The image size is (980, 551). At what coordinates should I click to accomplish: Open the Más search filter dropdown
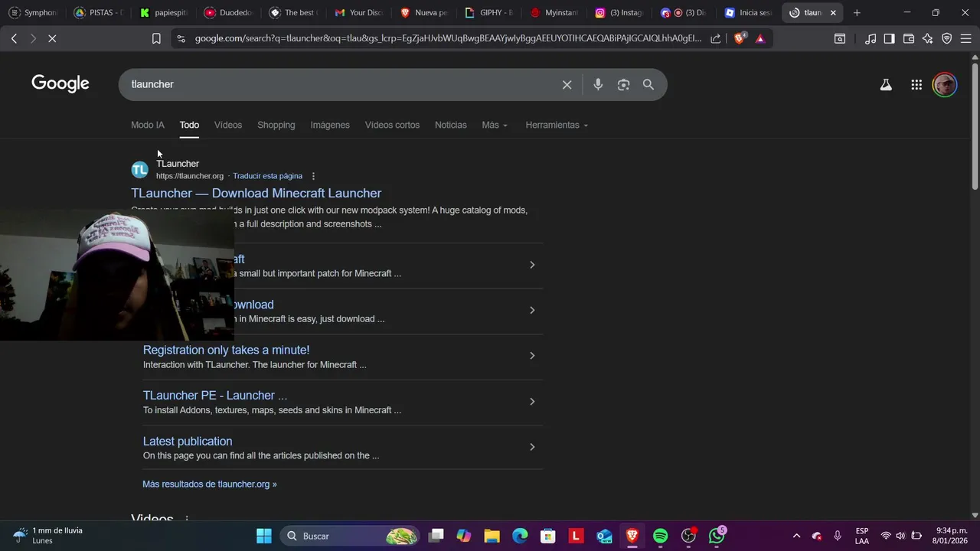click(x=495, y=125)
